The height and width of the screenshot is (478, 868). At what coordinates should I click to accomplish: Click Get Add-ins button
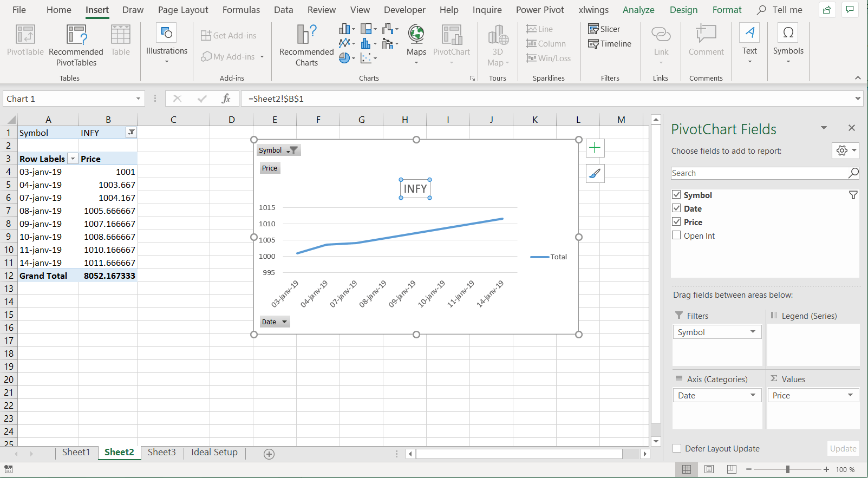point(229,36)
